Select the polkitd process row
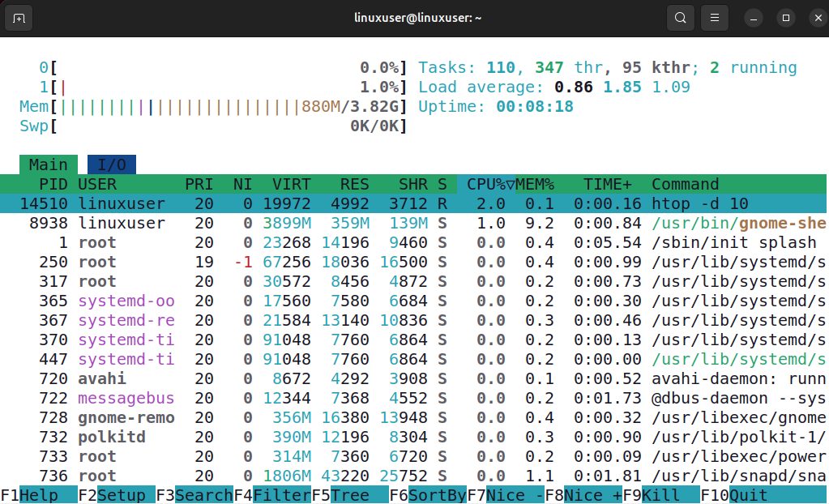This screenshot has width=829, height=504. pos(413,437)
